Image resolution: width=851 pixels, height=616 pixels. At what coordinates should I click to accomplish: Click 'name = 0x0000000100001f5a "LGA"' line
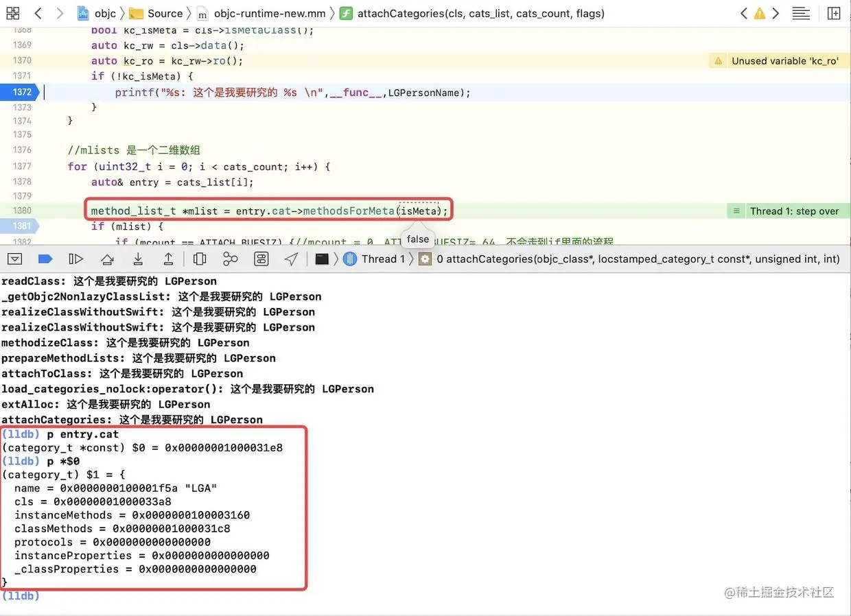pyautogui.click(x=115, y=488)
